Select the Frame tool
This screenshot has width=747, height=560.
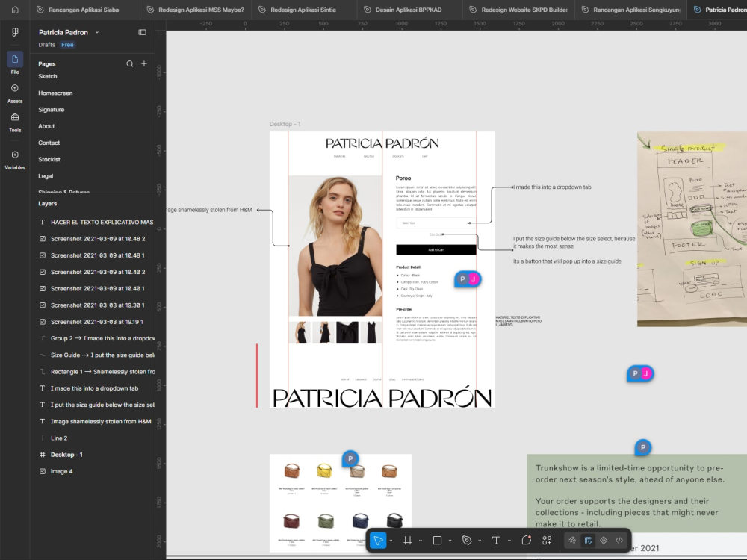407,540
